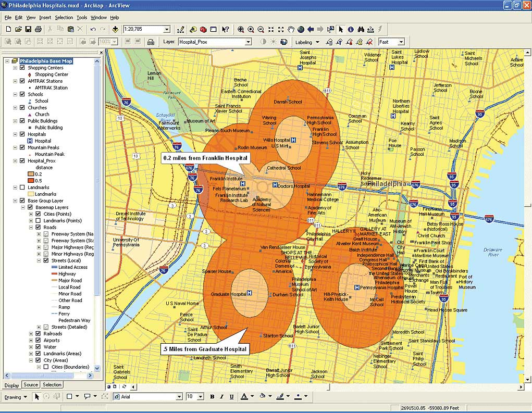Open the Arial font dropdown
The image size is (532, 413).
pyautogui.click(x=179, y=397)
